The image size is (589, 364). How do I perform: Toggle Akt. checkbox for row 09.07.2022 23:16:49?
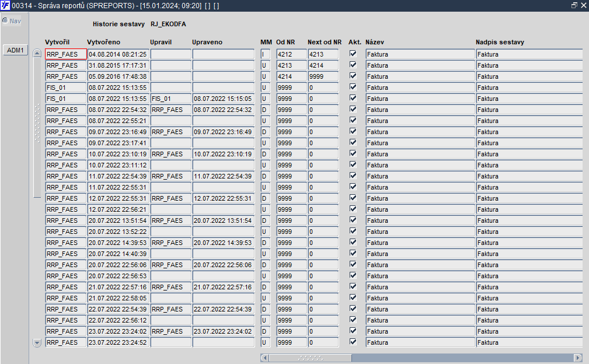[x=353, y=131]
